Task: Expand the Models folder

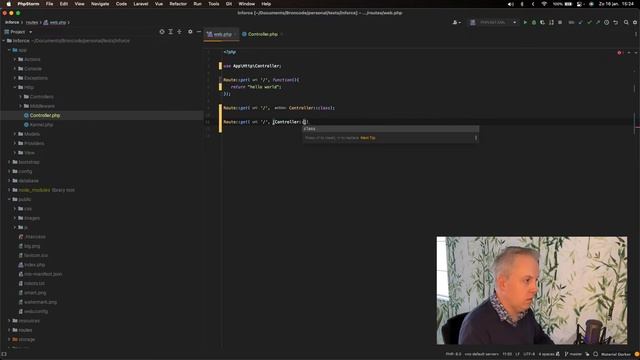Action: coord(15,134)
